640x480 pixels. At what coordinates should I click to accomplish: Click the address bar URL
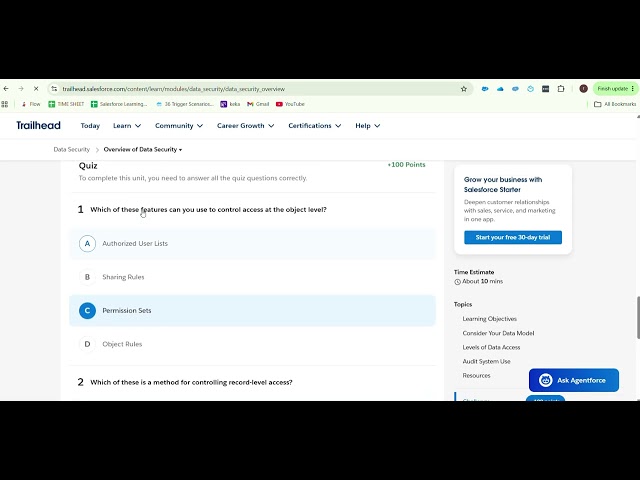pyautogui.click(x=173, y=89)
